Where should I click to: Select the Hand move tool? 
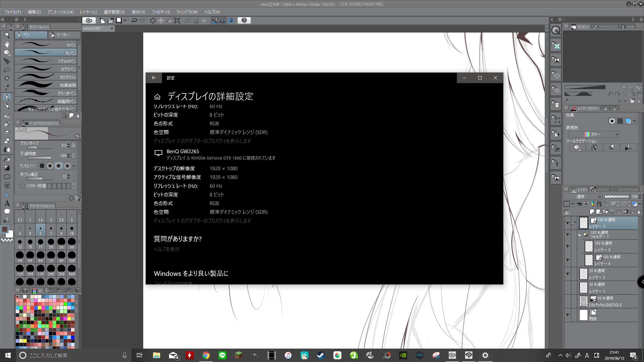(x=7, y=44)
